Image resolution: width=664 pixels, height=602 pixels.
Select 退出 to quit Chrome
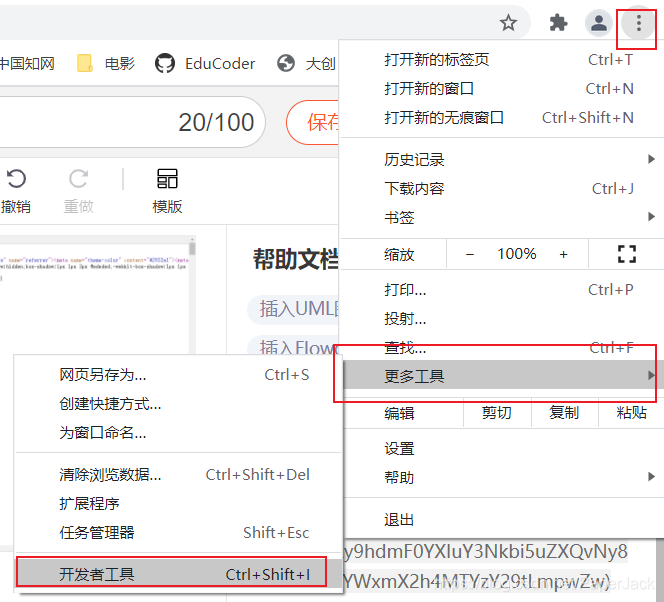coord(502,519)
